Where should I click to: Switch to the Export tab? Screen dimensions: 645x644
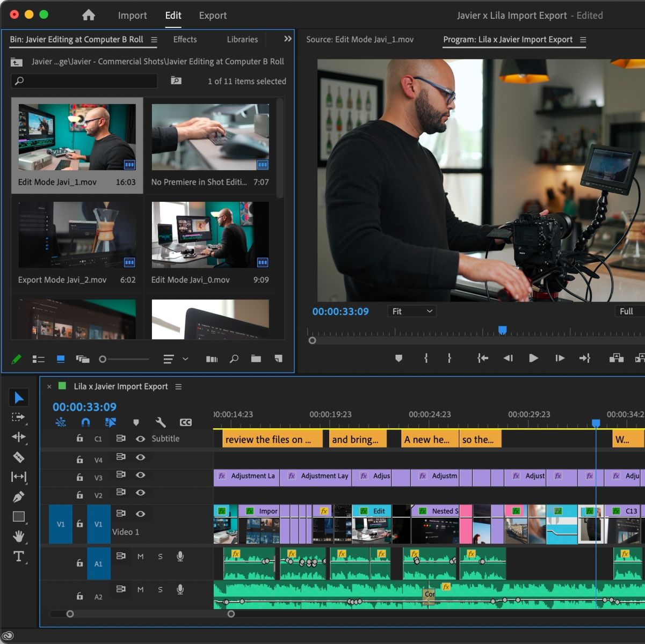213,16
